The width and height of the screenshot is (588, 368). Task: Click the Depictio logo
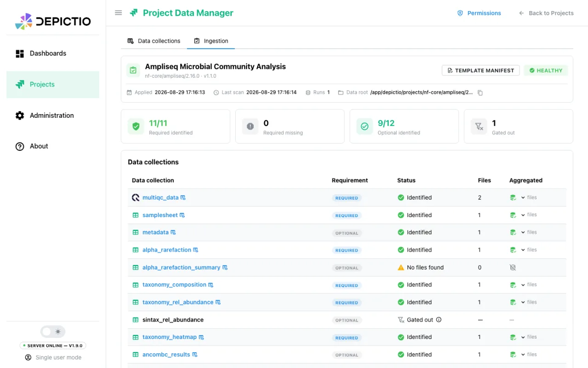point(53,21)
